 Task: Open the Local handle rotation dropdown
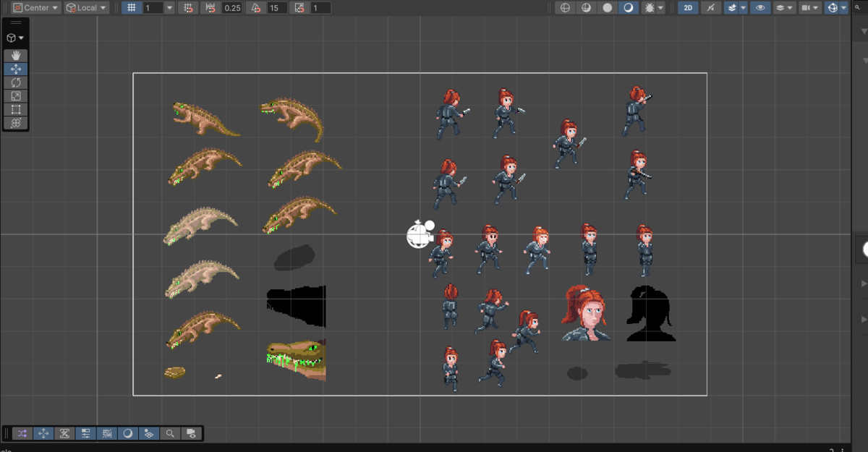(86, 8)
